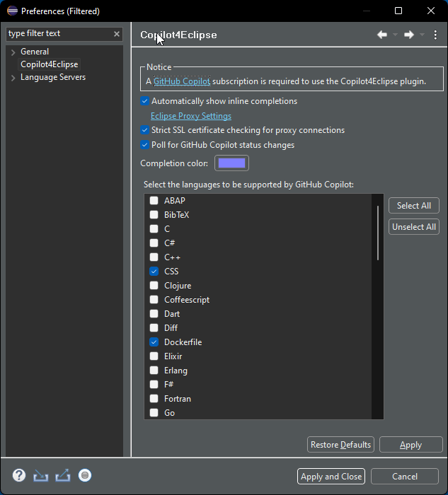Maximize the Preferences window
Image resolution: width=448 pixels, height=495 pixels.
398,11
